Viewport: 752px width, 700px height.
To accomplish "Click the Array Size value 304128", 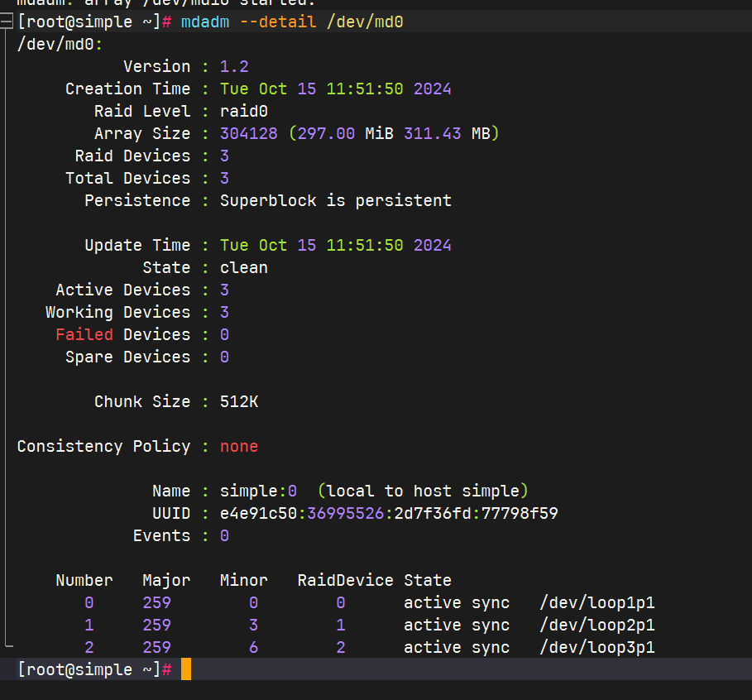I will coord(248,134).
